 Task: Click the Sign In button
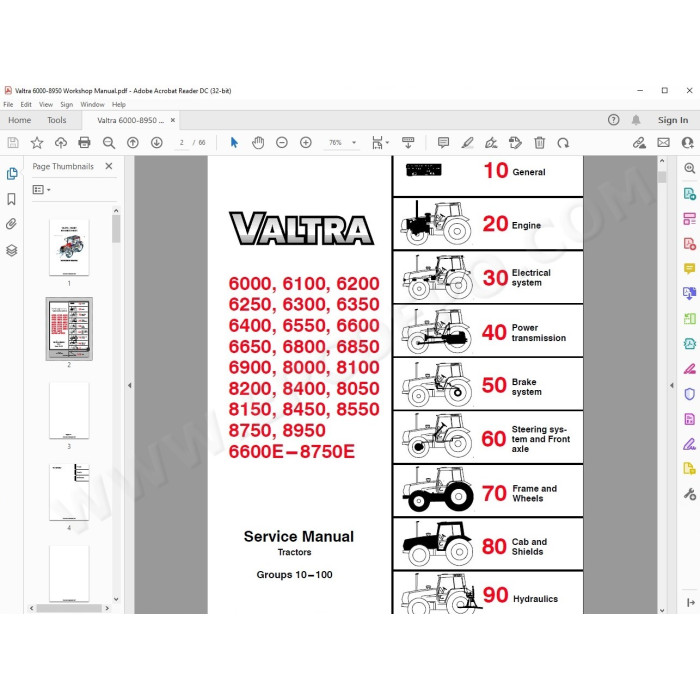[x=673, y=120]
